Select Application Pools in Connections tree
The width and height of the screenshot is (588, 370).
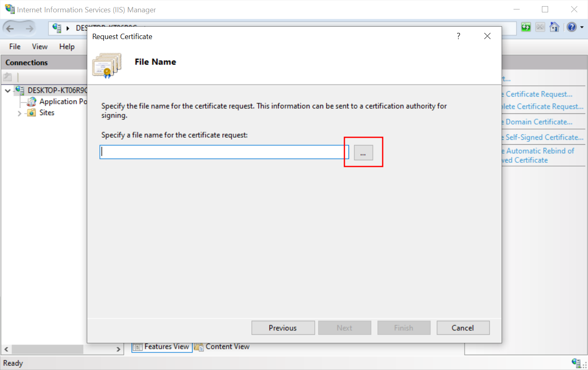pyautogui.click(x=63, y=102)
